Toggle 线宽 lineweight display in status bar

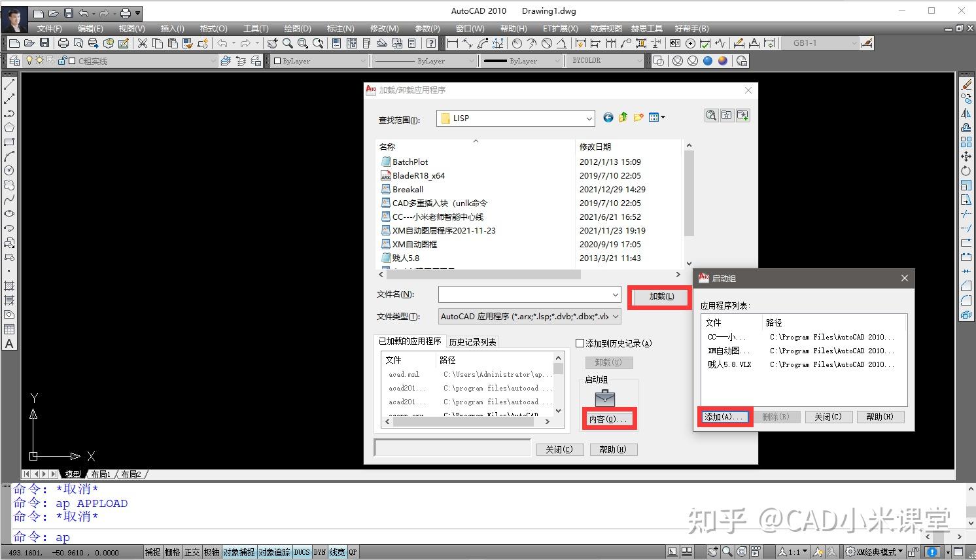[337, 552]
